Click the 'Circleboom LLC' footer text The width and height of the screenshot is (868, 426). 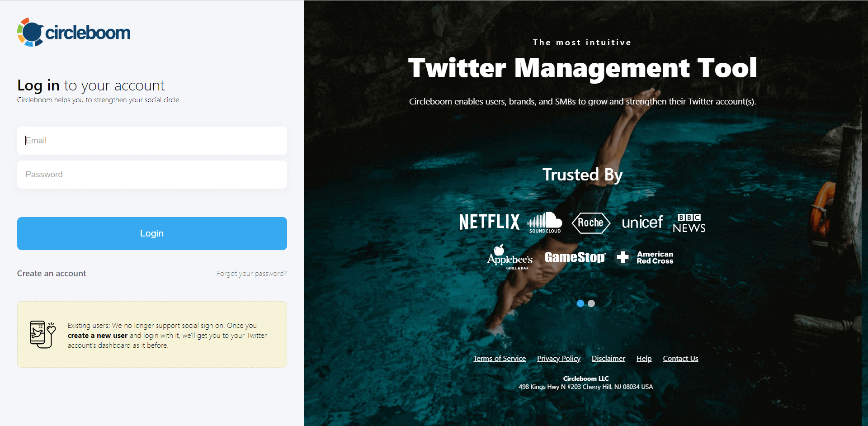click(586, 379)
